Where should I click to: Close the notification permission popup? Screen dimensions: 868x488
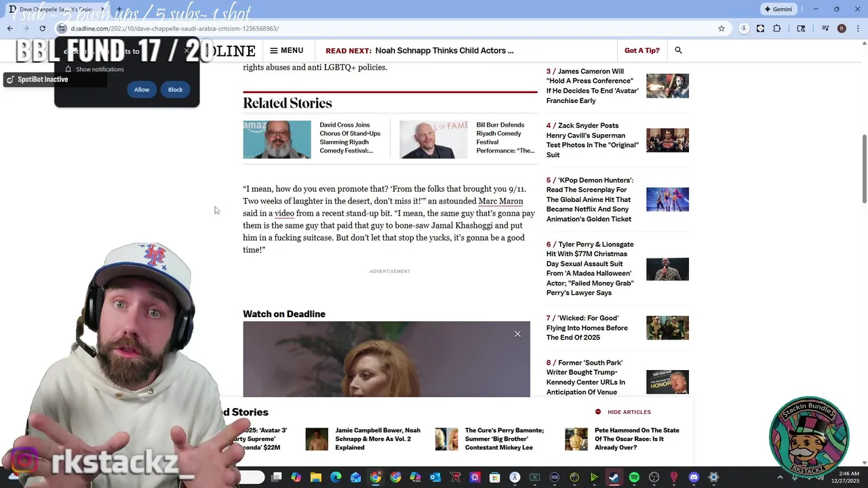pyautogui.click(x=186, y=51)
